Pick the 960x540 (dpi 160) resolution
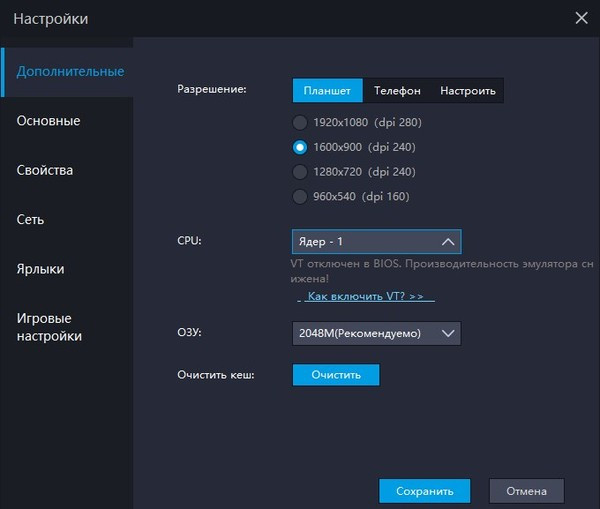 (x=300, y=197)
